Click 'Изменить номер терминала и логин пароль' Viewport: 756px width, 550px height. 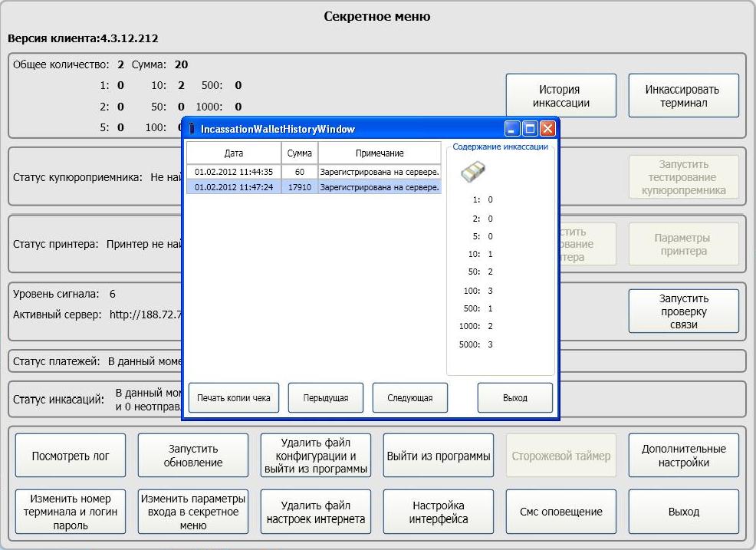(71, 512)
